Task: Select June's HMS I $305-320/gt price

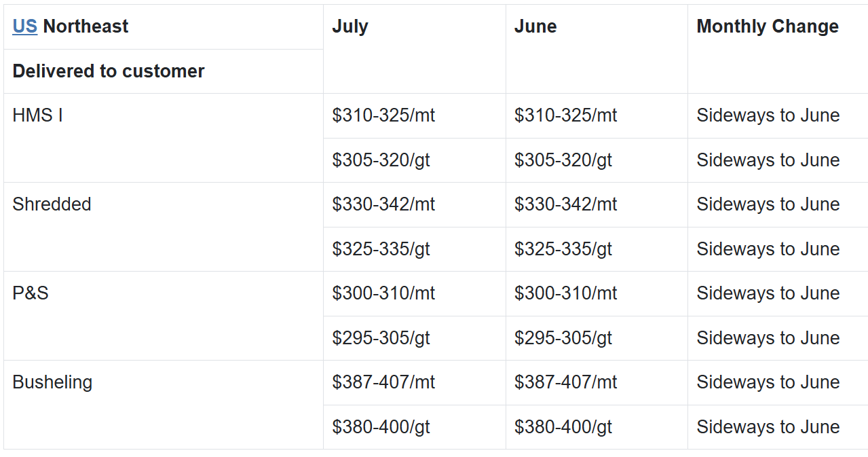Action: [x=563, y=160]
